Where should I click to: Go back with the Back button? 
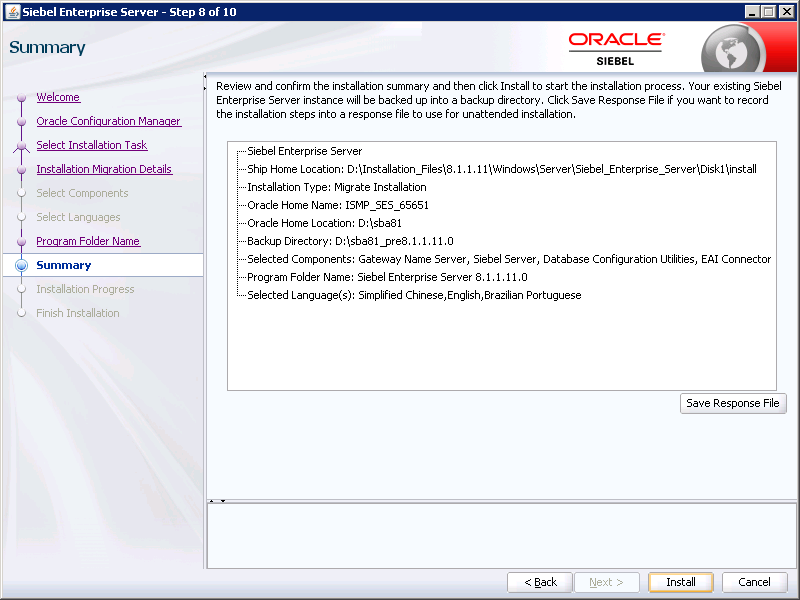540,582
